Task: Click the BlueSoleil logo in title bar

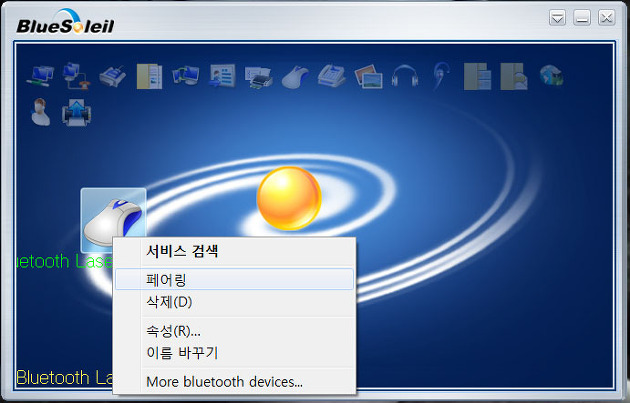Action: pos(65,22)
